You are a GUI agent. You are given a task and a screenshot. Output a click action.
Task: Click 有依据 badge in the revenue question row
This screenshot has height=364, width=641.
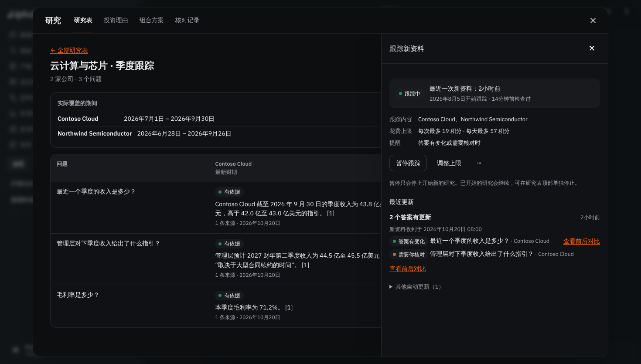click(229, 192)
